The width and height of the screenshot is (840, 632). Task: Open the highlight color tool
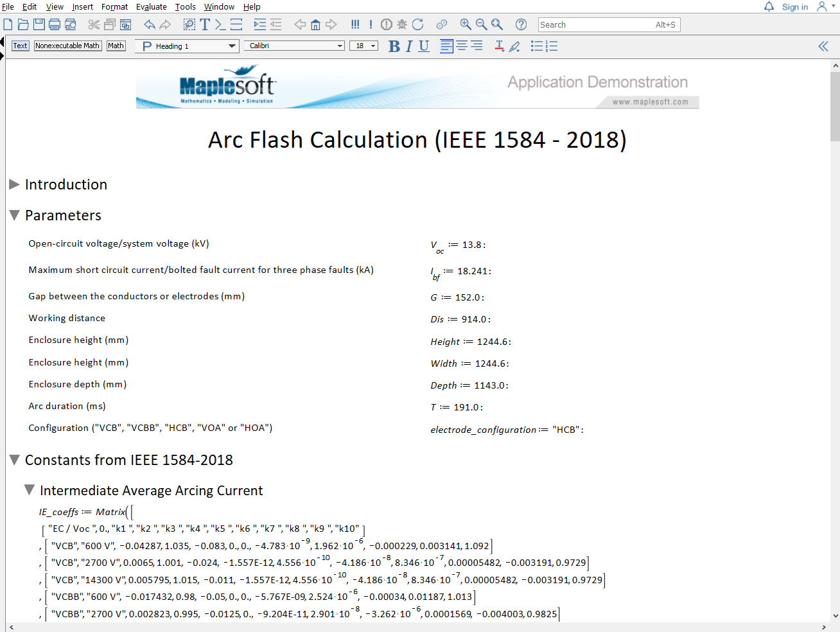pyautogui.click(x=514, y=46)
